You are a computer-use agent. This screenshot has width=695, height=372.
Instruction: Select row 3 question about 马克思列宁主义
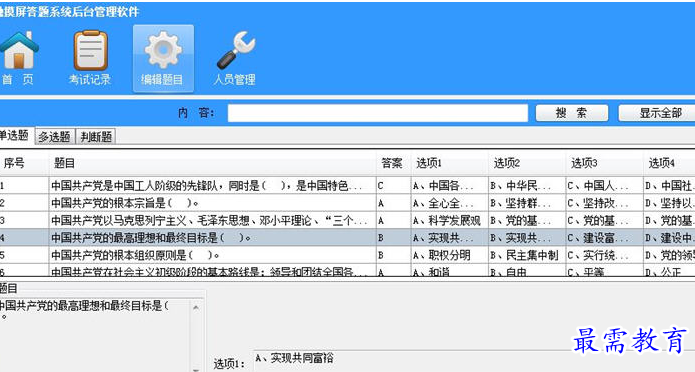pos(213,220)
